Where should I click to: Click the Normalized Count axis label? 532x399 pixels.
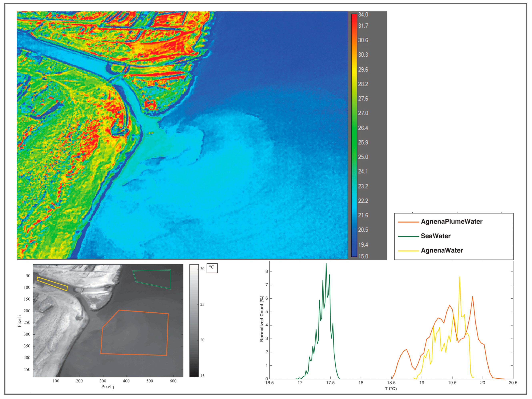(262, 319)
